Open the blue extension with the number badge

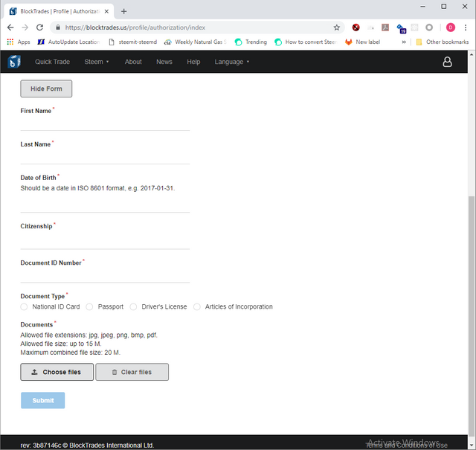401,28
